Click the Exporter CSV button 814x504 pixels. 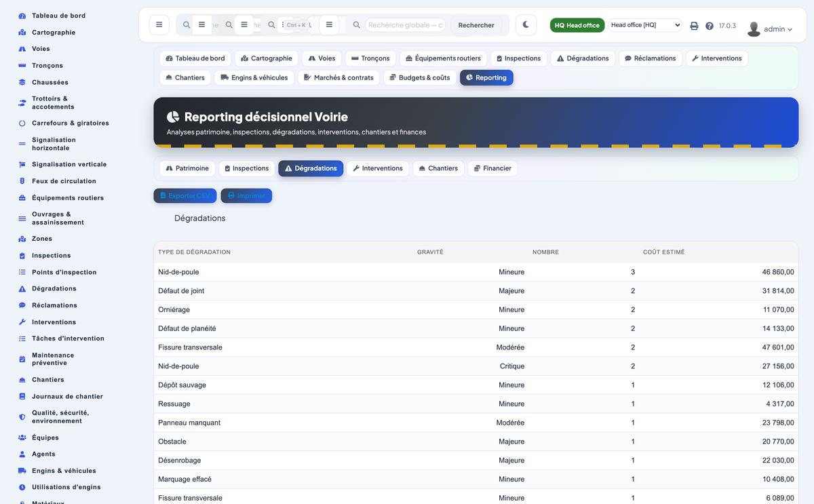coord(185,195)
